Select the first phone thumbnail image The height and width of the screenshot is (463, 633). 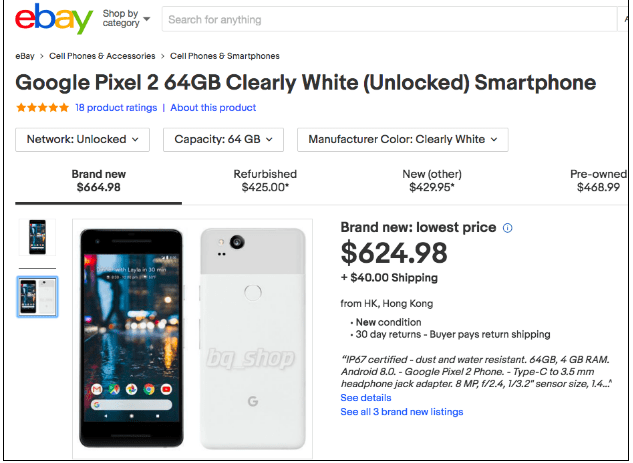click(x=37, y=238)
